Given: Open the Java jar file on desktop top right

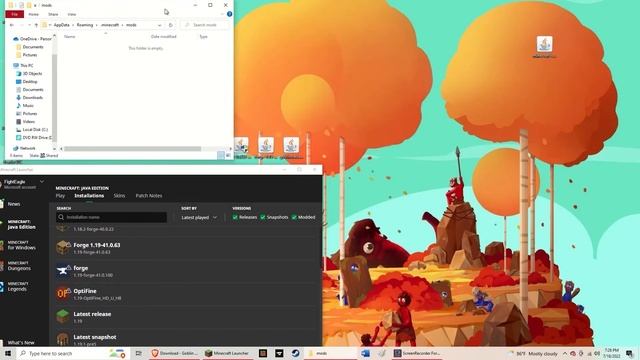Looking at the screenshot, I should (544, 47).
